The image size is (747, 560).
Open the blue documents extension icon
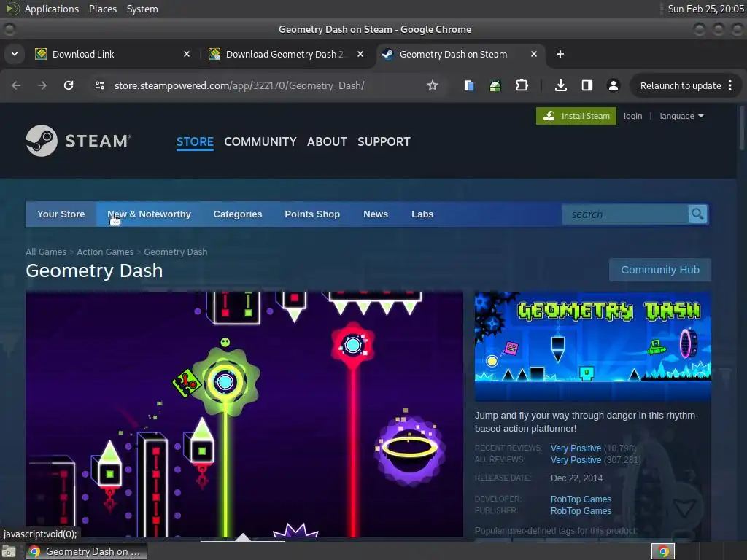point(469,85)
